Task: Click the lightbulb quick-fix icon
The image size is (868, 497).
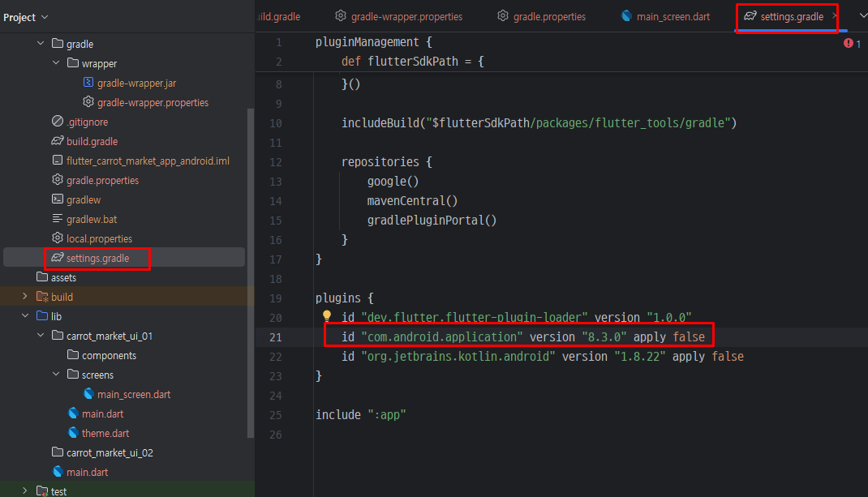Action: point(327,315)
